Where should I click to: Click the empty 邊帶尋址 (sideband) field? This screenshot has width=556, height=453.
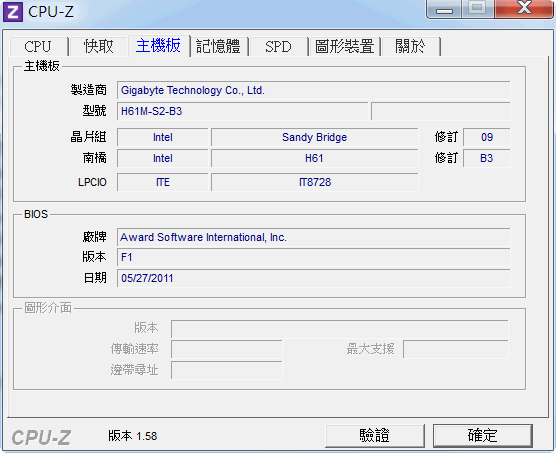click(x=227, y=370)
